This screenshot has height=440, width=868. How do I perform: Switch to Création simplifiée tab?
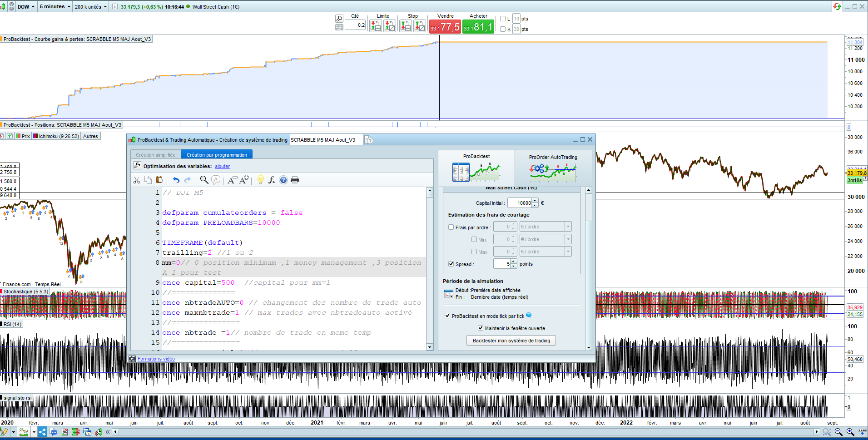[155, 155]
